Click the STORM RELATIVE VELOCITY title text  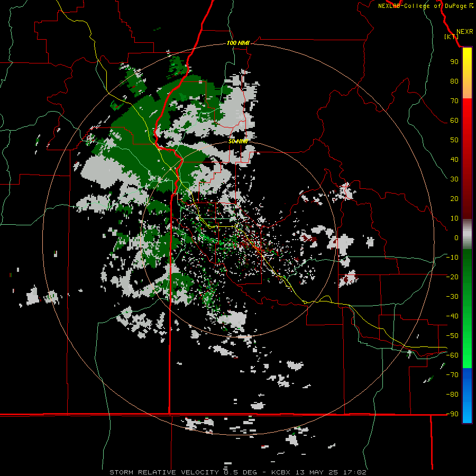(164, 472)
